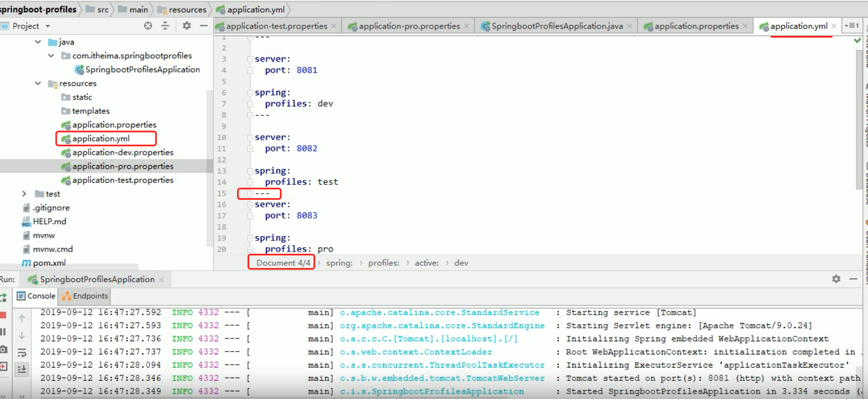Screen dimensions: 868x399
Task: Close the SpringbootProfilesApplication.java tab
Action: pos(629,26)
